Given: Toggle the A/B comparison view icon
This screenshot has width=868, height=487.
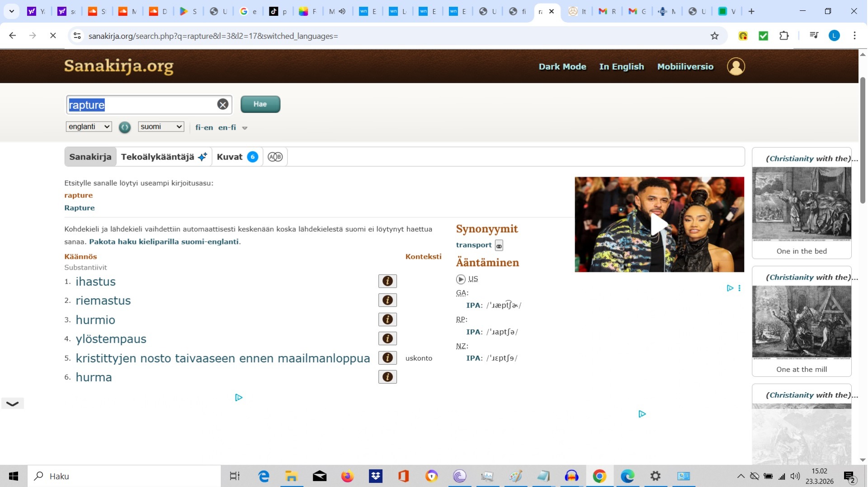Looking at the screenshot, I should coord(275,157).
